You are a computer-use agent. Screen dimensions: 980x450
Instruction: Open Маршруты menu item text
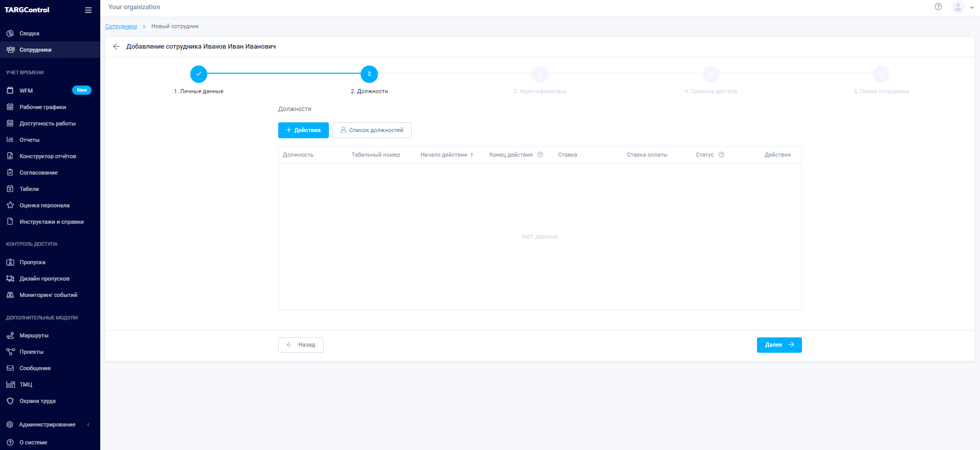click(x=34, y=336)
